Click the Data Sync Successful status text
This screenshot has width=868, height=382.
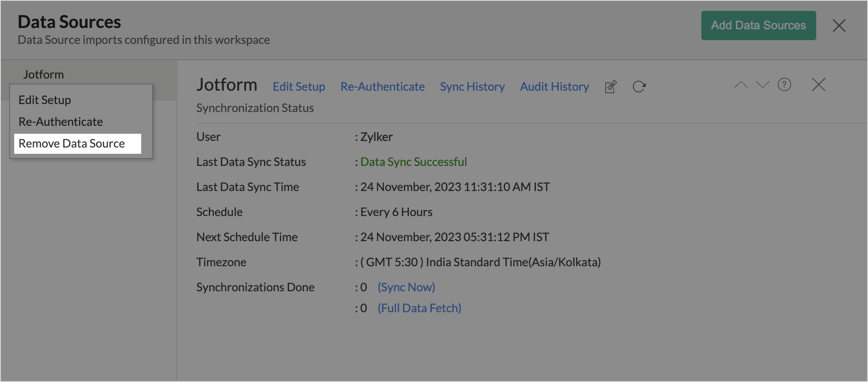414,162
